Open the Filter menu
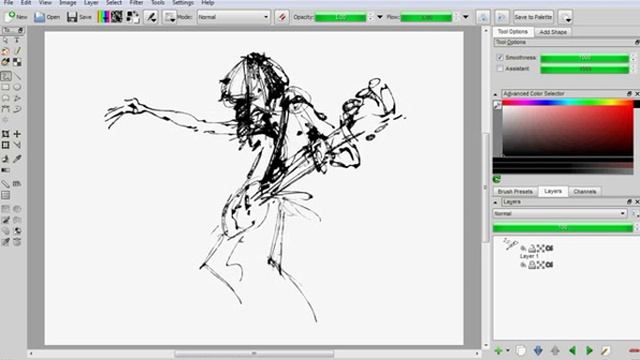 coord(136,2)
